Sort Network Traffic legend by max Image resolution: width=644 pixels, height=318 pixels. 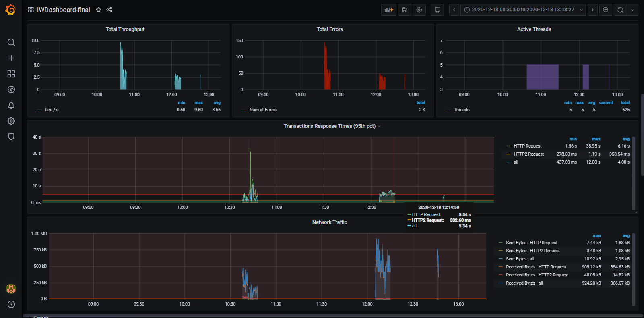(x=597, y=236)
